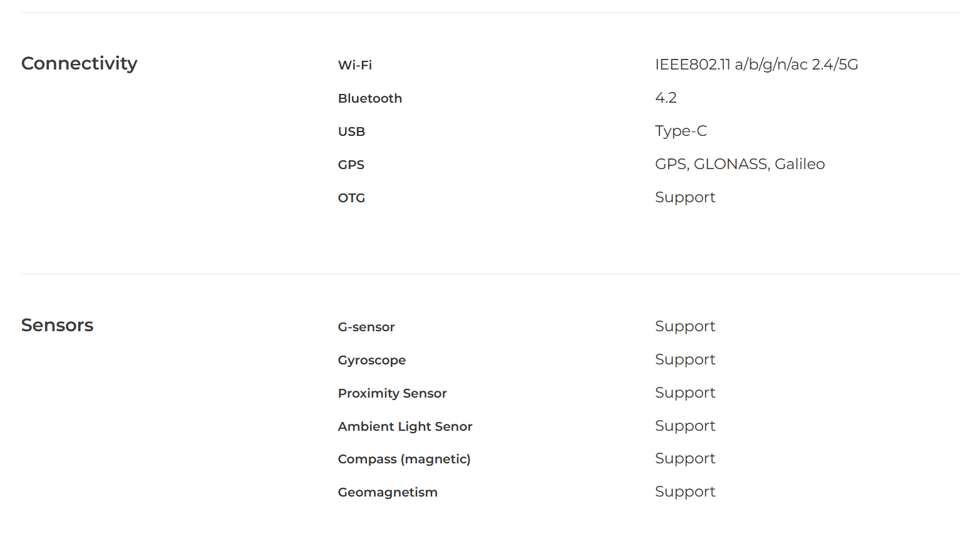Select the Compass (magnetic) label
The image size is (980, 536).
coord(404,459)
